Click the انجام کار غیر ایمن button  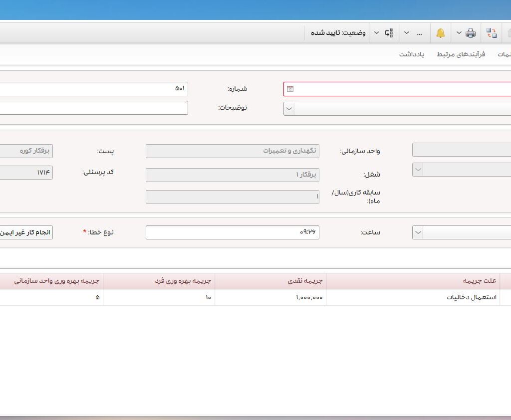(26, 232)
